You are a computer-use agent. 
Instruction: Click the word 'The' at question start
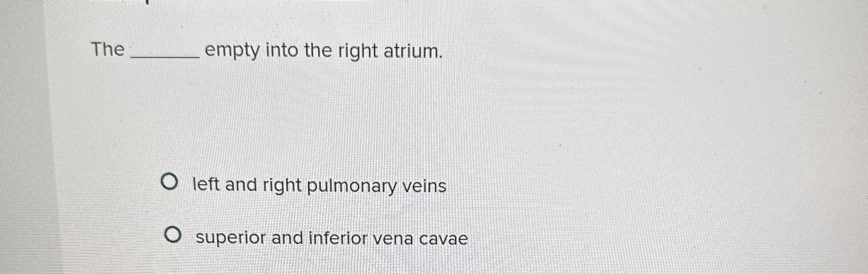[x=107, y=50]
